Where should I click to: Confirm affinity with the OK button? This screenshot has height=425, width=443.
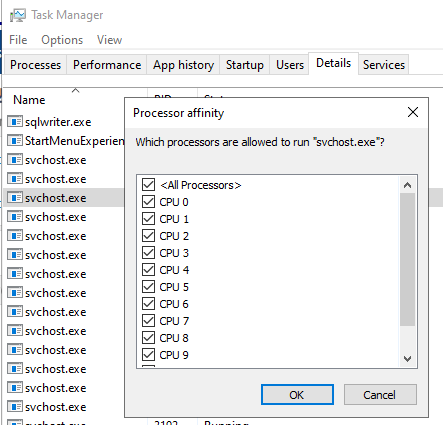(x=297, y=395)
